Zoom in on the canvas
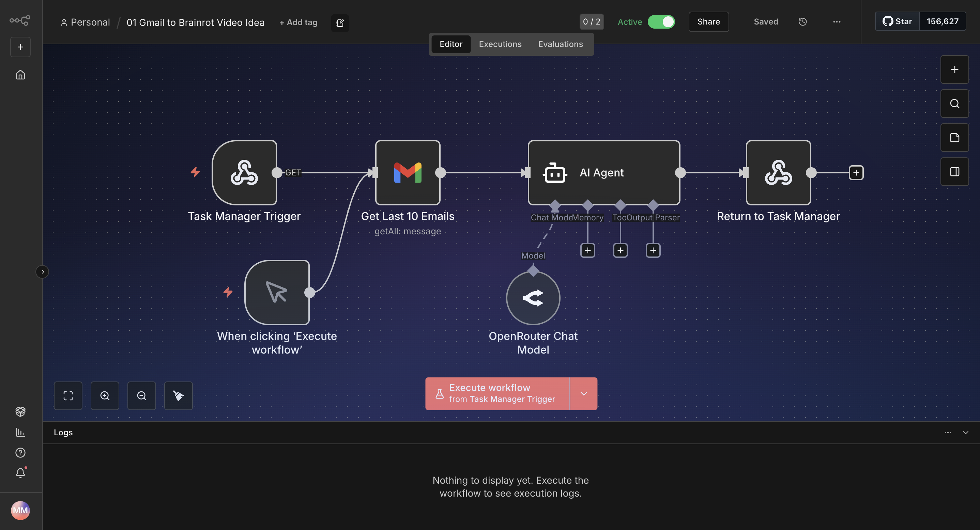This screenshot has width=980, height=530. click(x=105, y=395)
